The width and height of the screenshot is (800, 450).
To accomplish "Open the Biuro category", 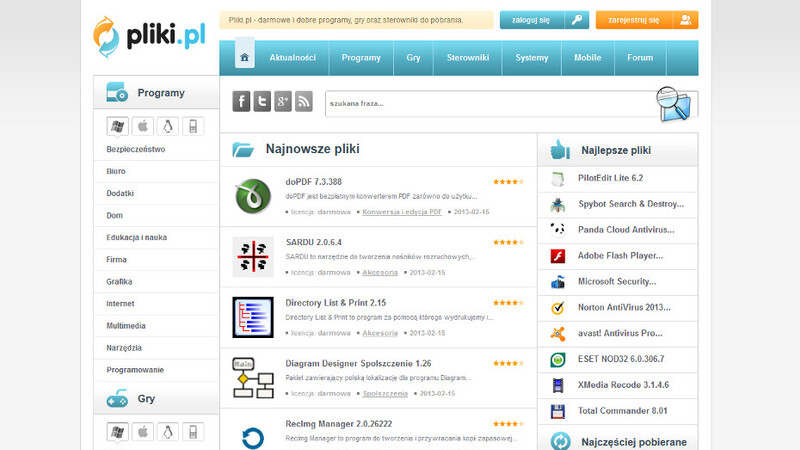I will [x=116, y=171].
